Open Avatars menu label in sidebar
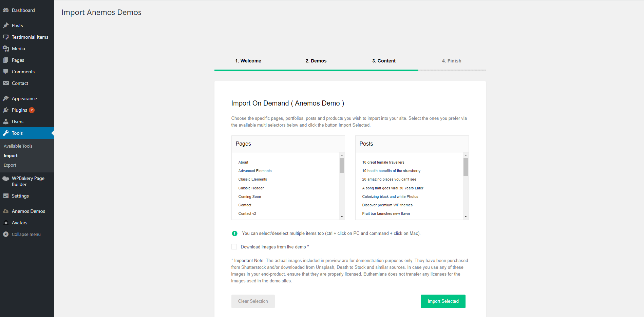The width and height of the screenshot is (644, 317). pos(19,223)
